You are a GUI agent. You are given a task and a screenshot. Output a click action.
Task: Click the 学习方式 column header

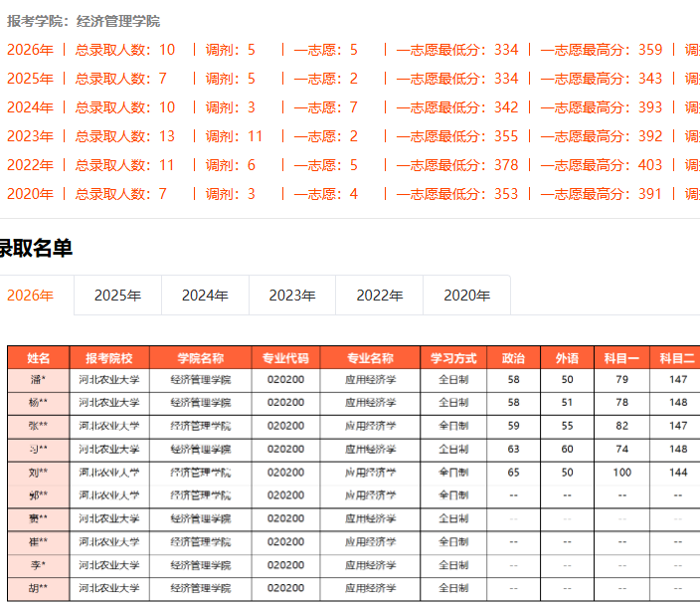[x=453, y=358]
